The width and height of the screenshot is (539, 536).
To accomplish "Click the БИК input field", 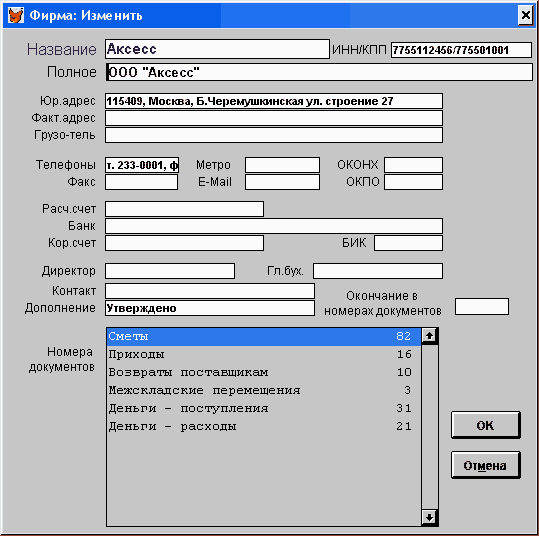I will pos(408,243).
